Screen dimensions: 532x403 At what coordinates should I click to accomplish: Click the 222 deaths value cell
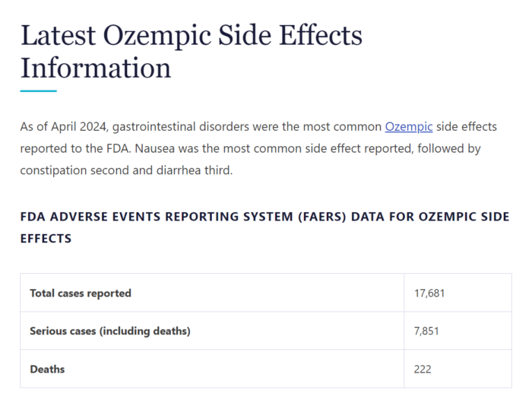423,369
